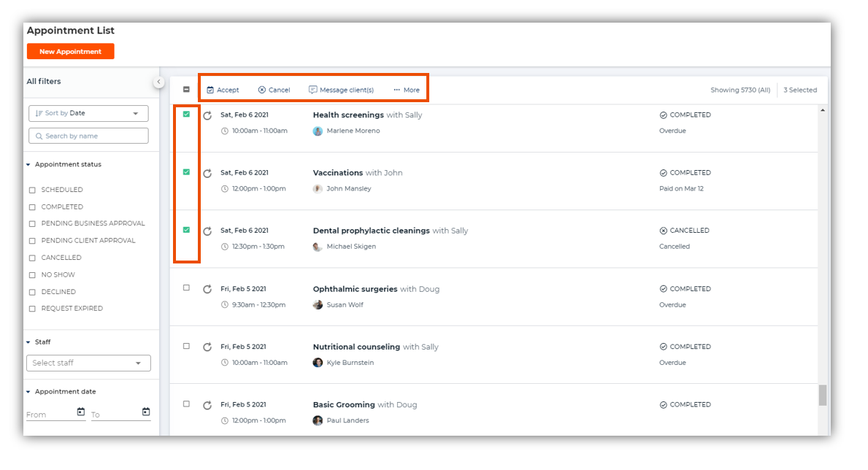Open the Vaccinations with John appointment
This screenshot has height=470, width=868.
click(358, 173)
